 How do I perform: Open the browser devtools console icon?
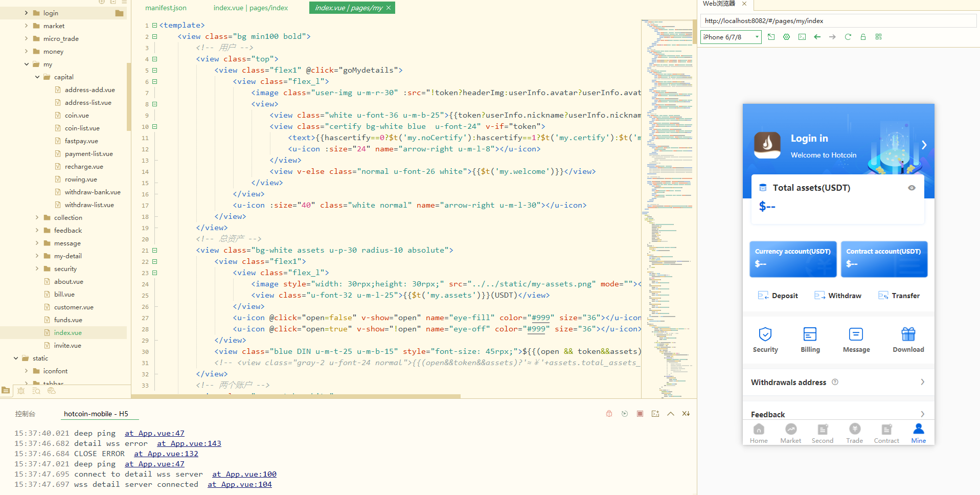tap(802, 37)
